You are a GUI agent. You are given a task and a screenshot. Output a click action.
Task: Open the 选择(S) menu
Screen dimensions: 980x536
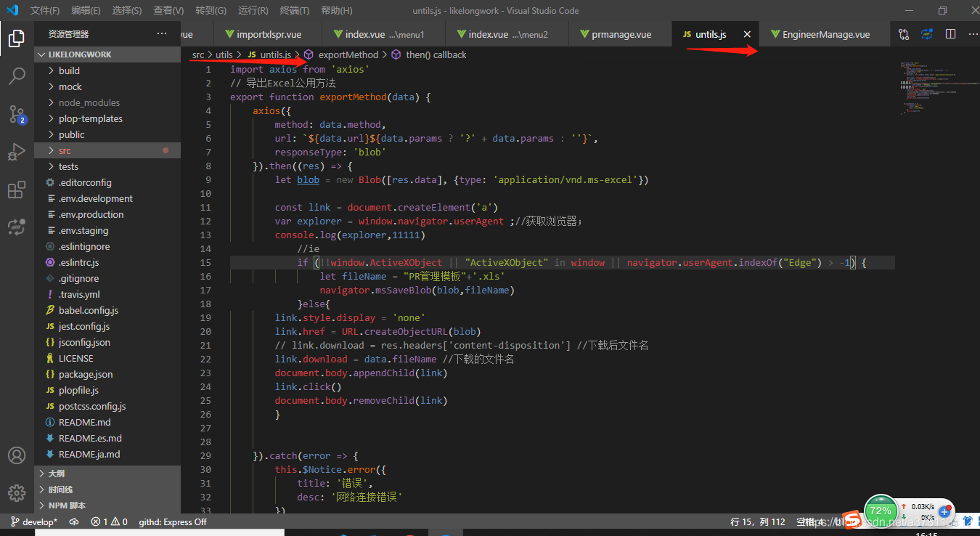point(127,10)
